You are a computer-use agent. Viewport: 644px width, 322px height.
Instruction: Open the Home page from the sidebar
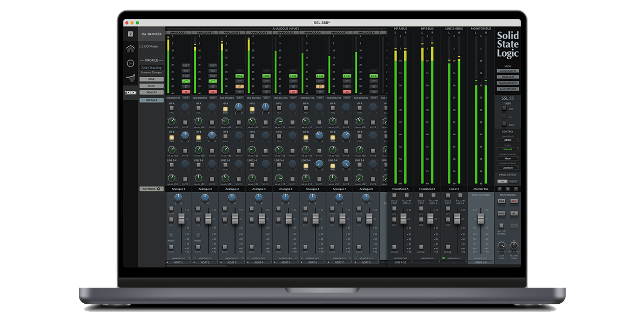tap(130, 49)
